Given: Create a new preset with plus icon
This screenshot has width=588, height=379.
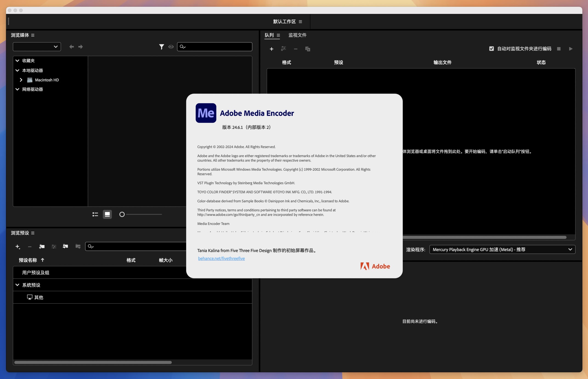Looking at the screenshot, I should coord(17,246).
